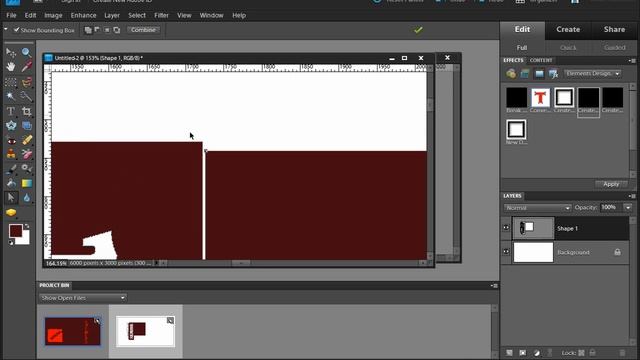
Task: Commit the operation with green checkmark
Action: pyautogui.click(x=418, y=30)
